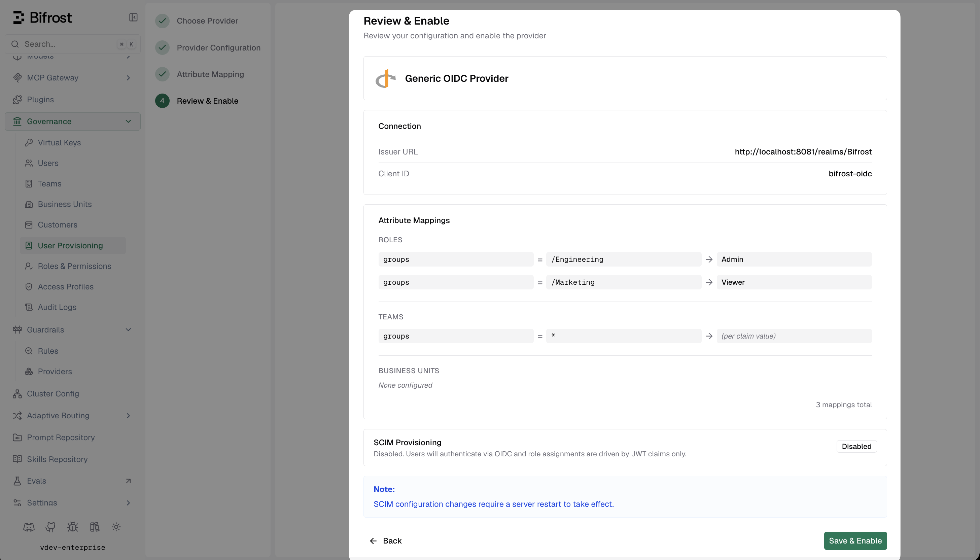Viewport: 980px width, 560px height.
Task: Click the Business Units icon
Action: tap(29, 204)
